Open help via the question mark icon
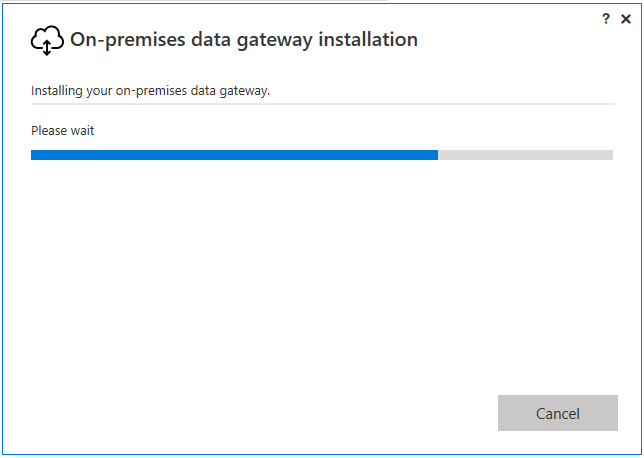Image resolution: width=644 pixels, height=458 pixels. (x=606, y=18)
